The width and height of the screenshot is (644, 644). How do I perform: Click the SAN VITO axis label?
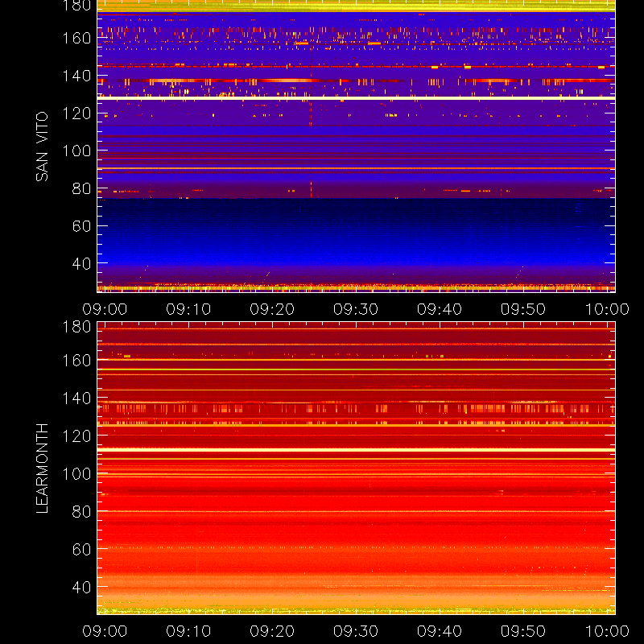(42, 147)
